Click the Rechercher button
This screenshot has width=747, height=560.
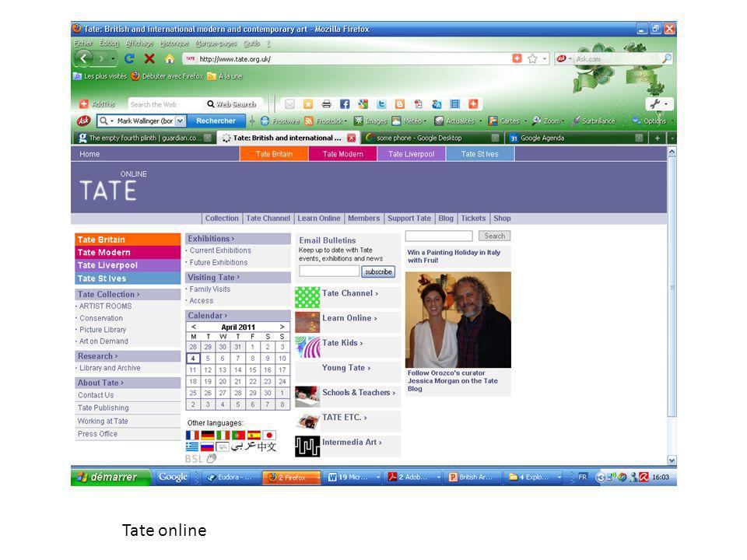coord(216,121)
